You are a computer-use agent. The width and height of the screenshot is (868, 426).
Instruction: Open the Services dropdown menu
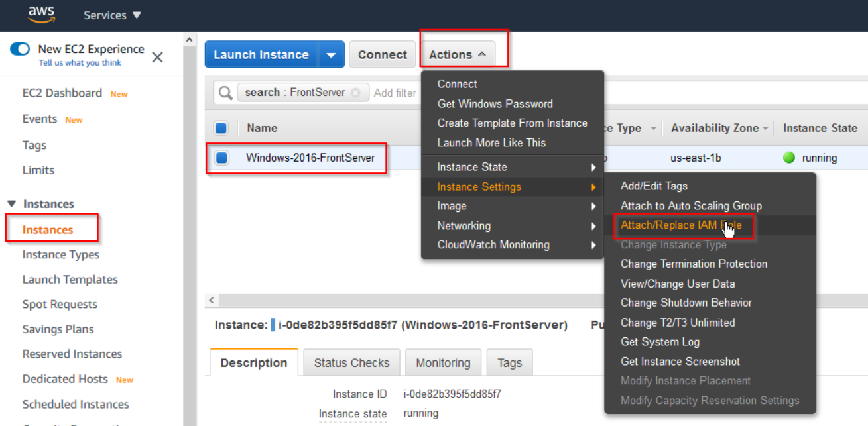(x=112, y=15)
